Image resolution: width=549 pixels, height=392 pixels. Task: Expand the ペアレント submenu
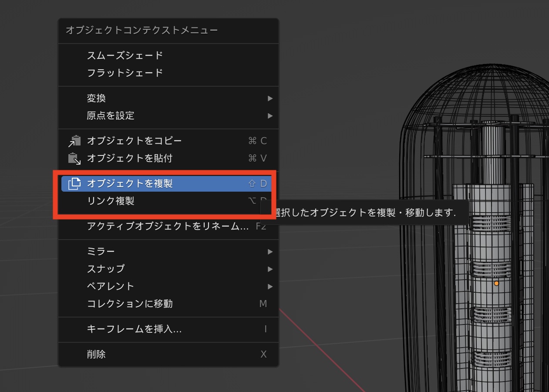point(270,286)
